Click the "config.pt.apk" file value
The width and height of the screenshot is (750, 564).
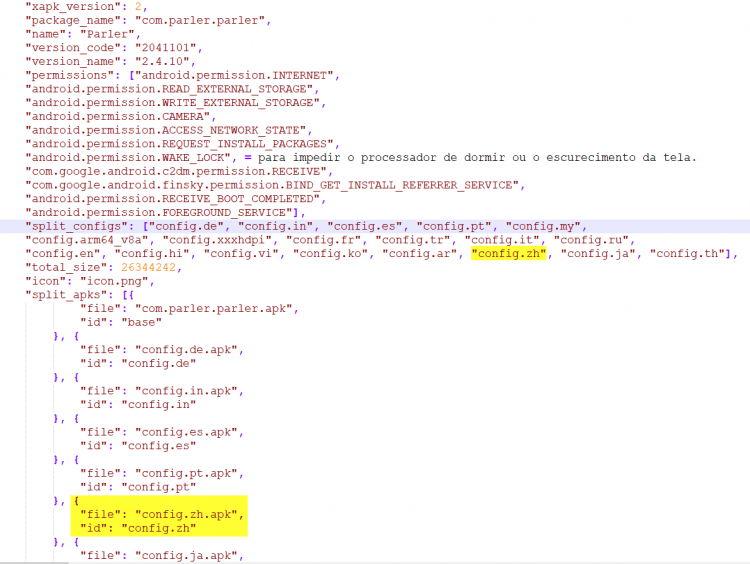click(186, 473)
